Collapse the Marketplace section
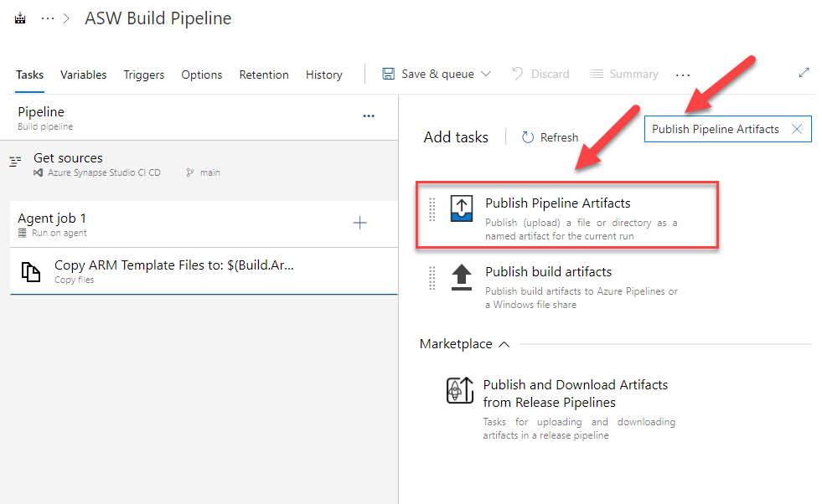 504,344
